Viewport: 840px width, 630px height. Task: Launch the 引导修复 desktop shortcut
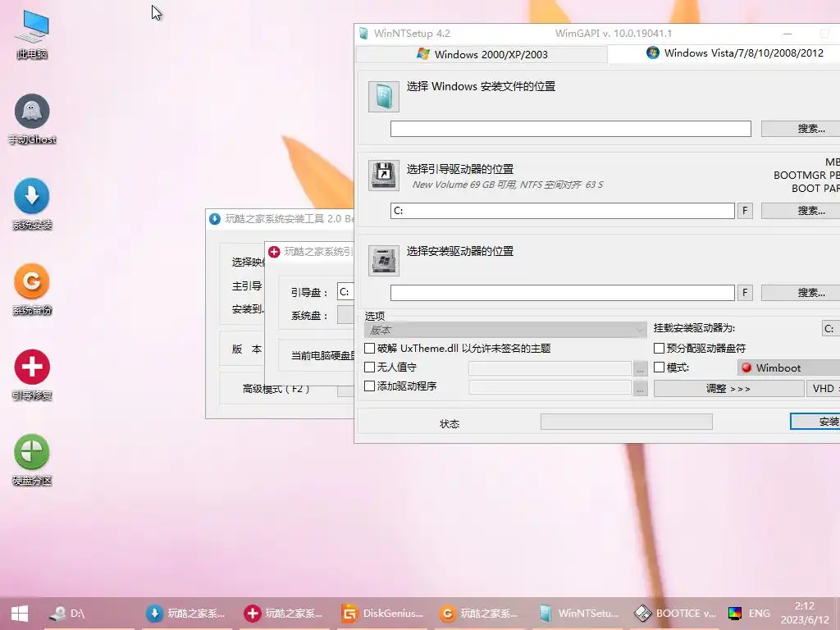(32, 374)
